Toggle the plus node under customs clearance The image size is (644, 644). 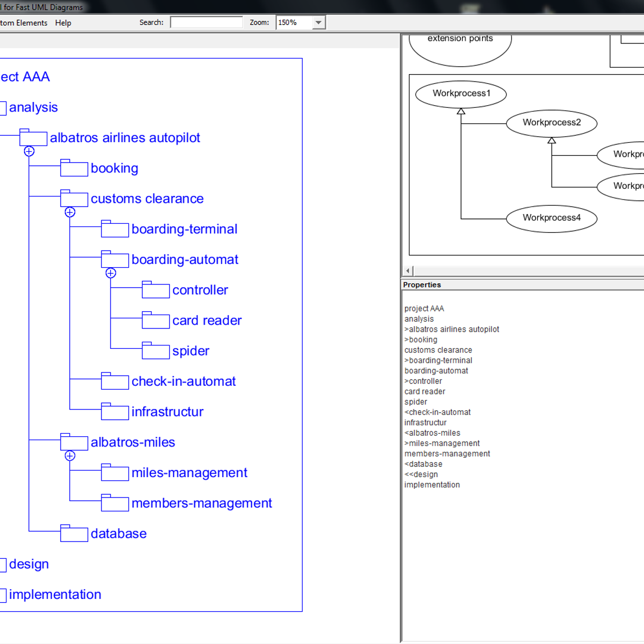click(x=70, y=212)
